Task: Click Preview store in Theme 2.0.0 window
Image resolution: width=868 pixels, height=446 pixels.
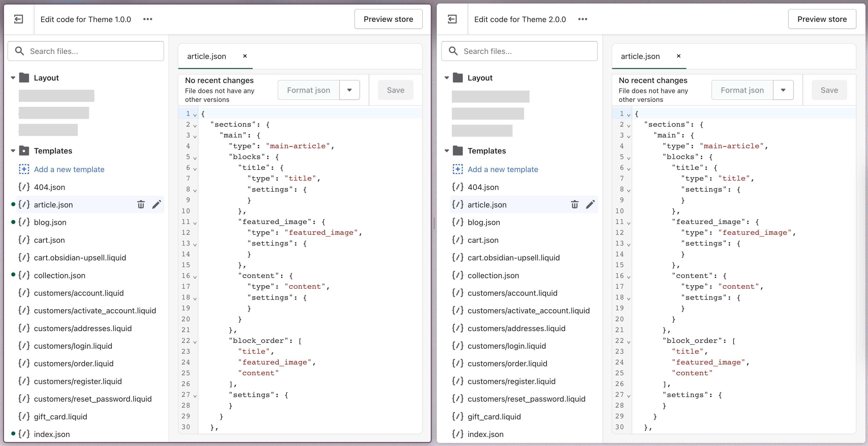Action: pos(822,19)
